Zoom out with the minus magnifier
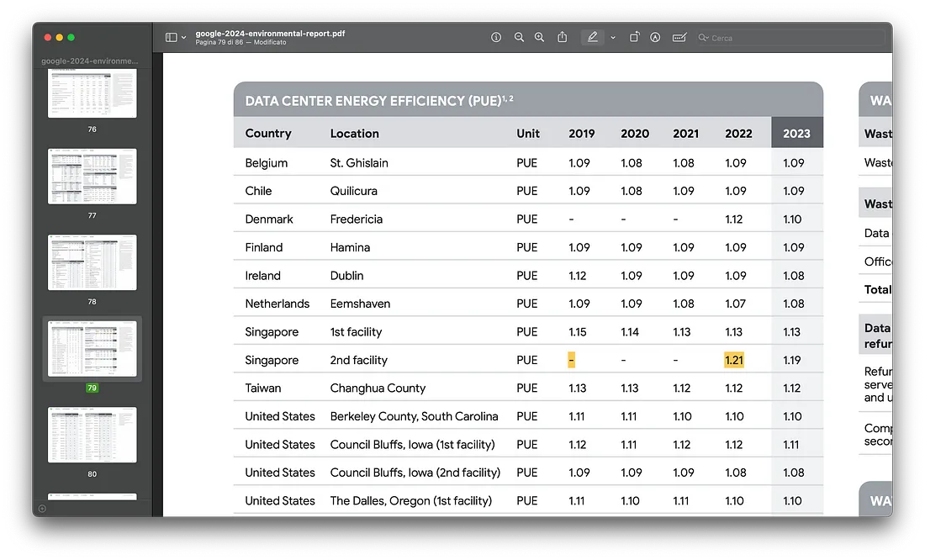 (519, 37)
